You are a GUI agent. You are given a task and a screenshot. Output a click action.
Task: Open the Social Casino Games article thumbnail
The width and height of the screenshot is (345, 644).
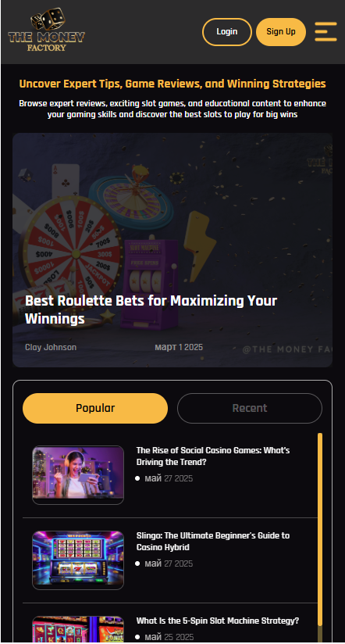pyautogui.click(x=78, y=474)
